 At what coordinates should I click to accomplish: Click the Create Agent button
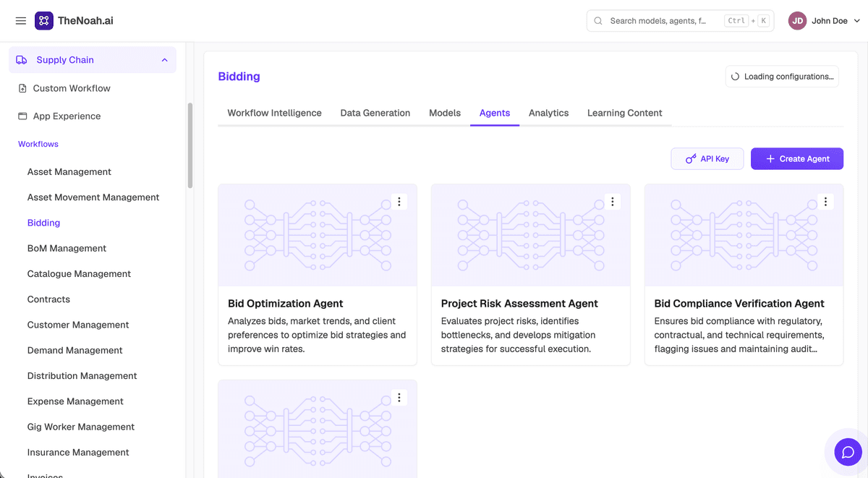point(797,159)
